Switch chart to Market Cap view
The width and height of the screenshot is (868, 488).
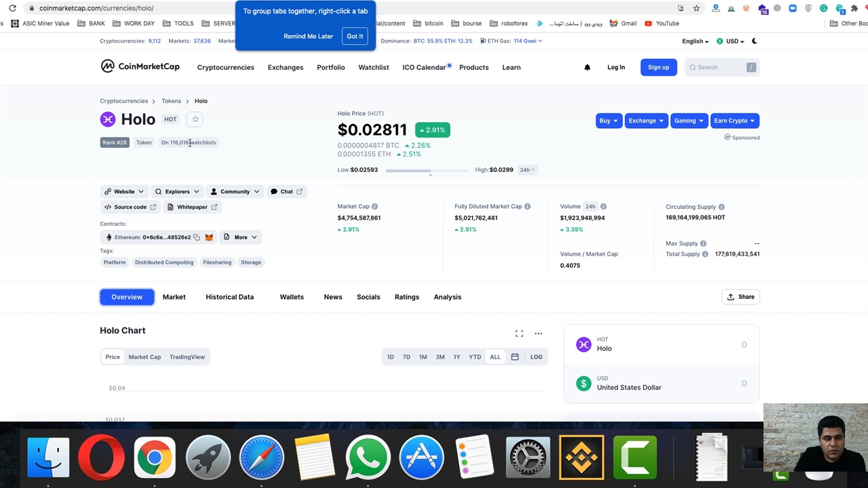(x=144, y=357)
